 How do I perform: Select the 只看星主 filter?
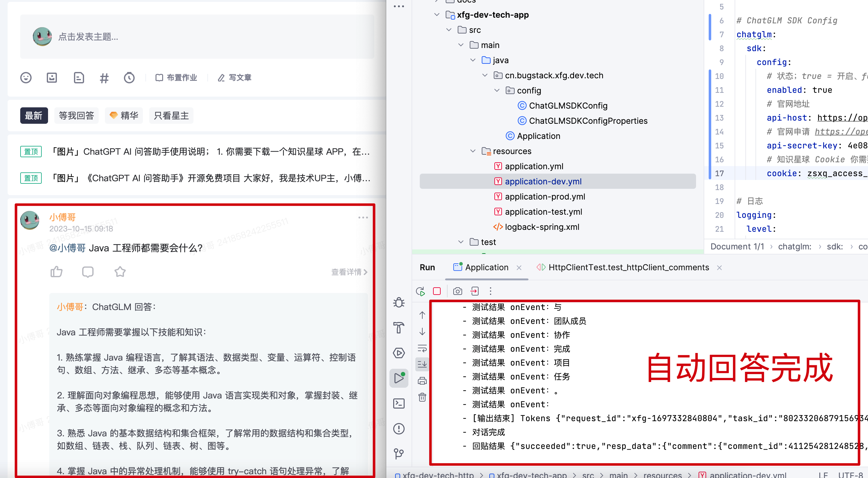[x=171, y=116]
